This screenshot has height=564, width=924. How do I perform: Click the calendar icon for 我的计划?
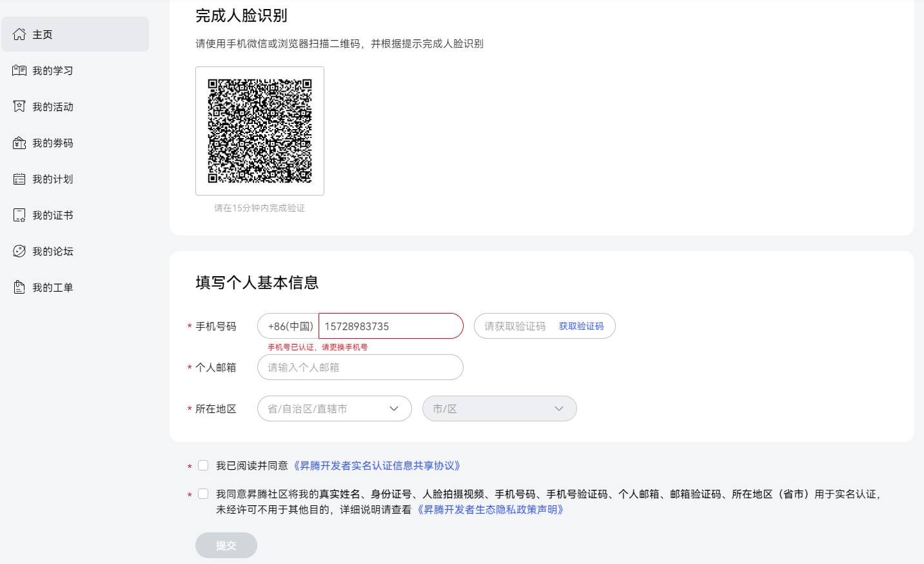click(19, 179)
